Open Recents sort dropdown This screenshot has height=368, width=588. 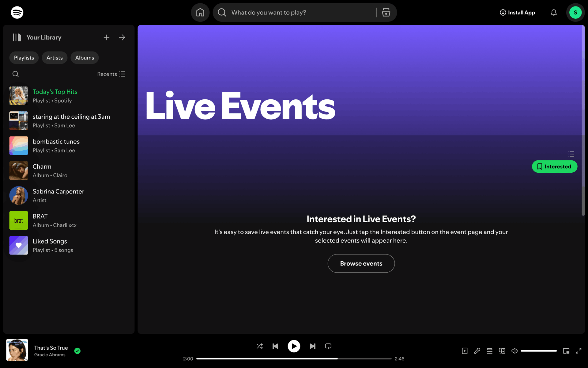pos(111,74)
